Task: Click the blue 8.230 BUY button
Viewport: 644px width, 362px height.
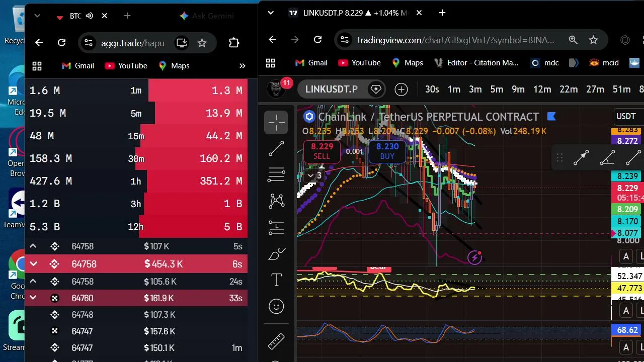Action: 387,151
